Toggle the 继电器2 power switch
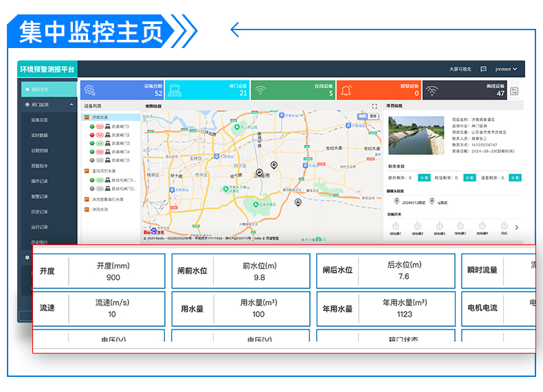This screenshot has height=392, width=543. coord(417,226)
